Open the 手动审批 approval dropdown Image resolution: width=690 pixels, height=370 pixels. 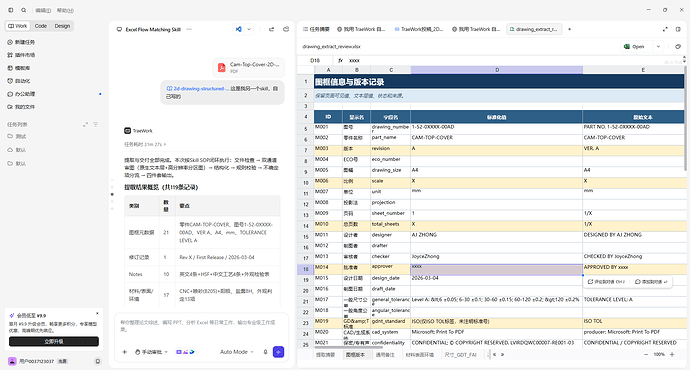151,352
